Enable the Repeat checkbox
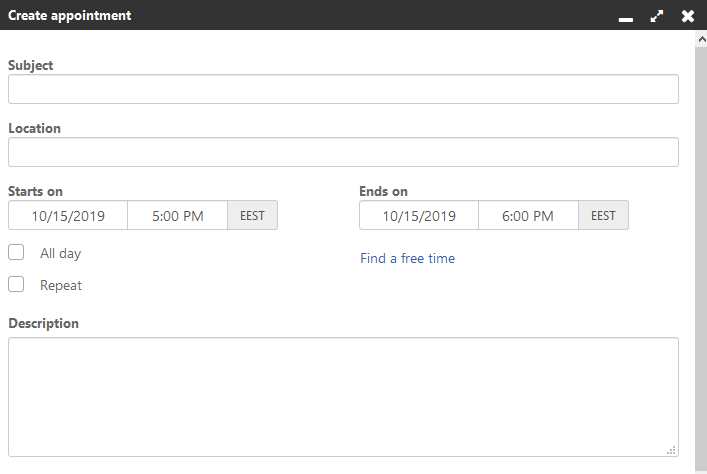Screen dimensions: 707x474 coord(16,284)
